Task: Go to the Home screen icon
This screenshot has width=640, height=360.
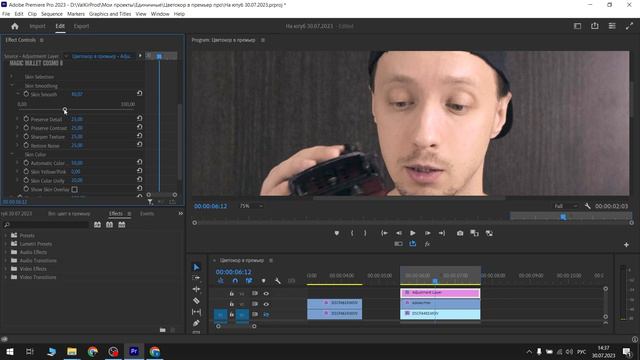Action: tap(15, 26)
